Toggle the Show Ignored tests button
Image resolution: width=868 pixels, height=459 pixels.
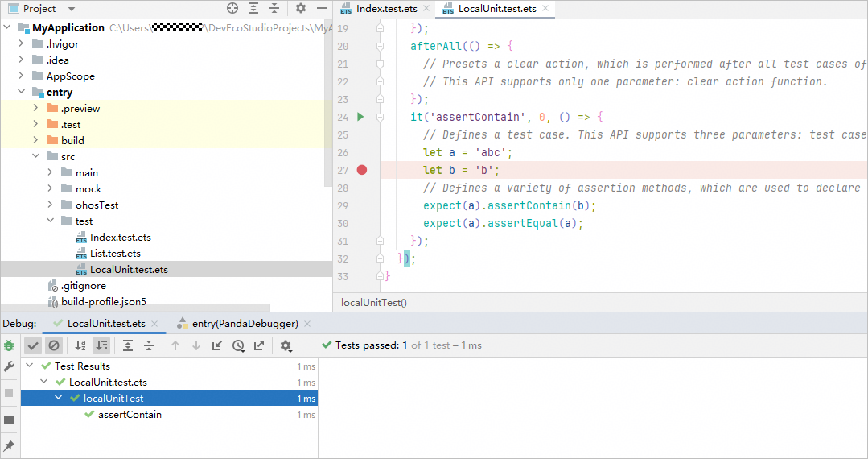(x=54, y=345)
